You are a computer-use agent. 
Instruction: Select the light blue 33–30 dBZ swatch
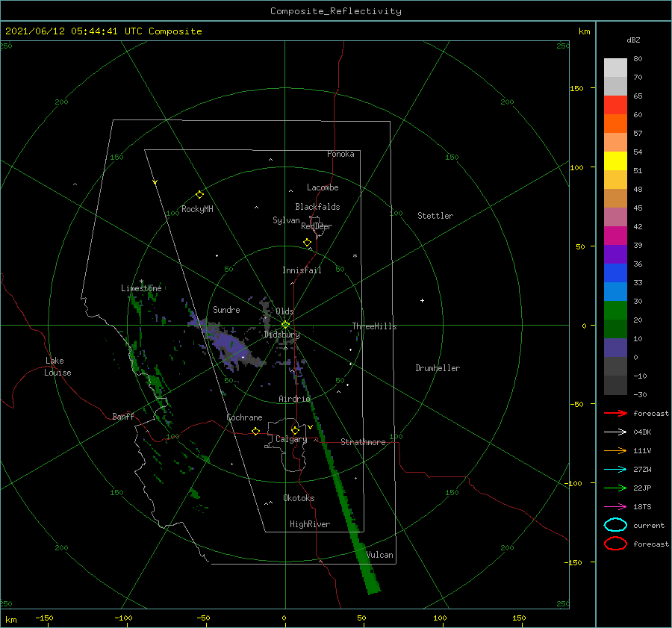tap(615, 291)
